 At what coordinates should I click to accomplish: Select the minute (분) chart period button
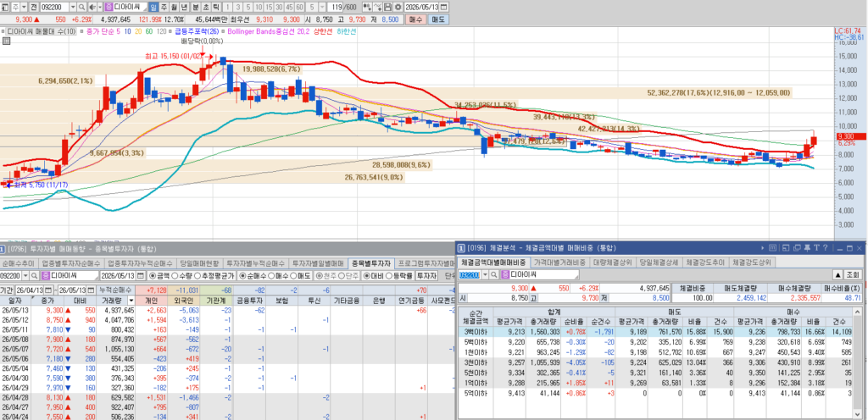pos(196,7)
